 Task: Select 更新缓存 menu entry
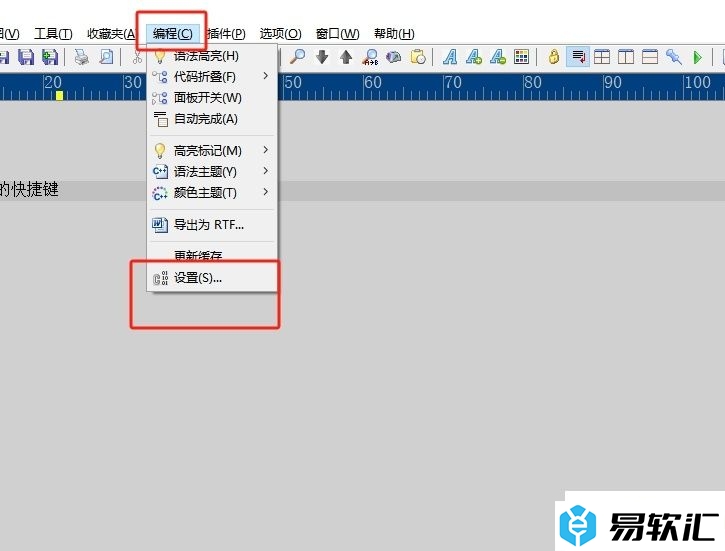212,255
